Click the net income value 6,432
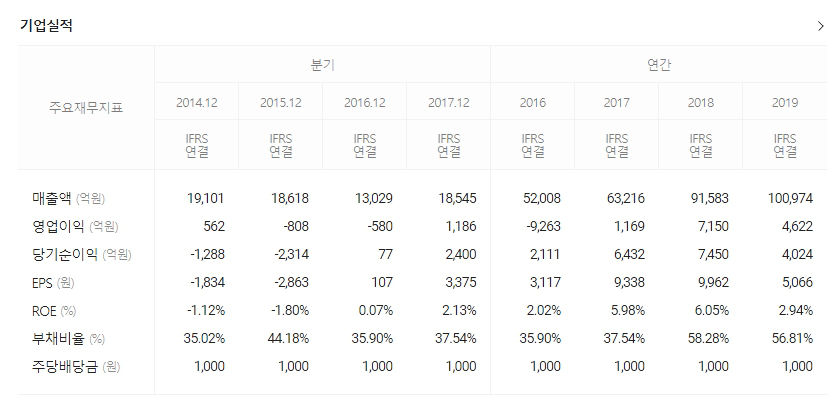This screenshot has width=840, height=405. pyautogui.click(x=629, y=254)
